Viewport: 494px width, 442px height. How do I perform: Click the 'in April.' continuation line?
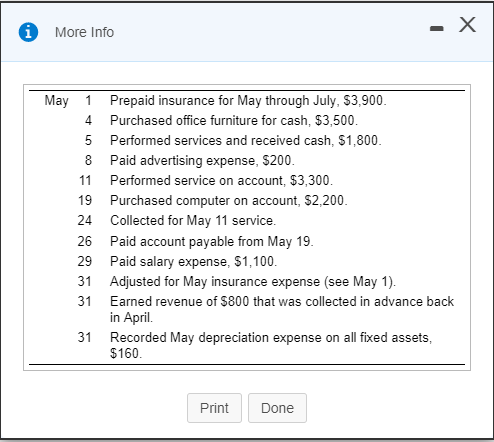tap(131, 317)
